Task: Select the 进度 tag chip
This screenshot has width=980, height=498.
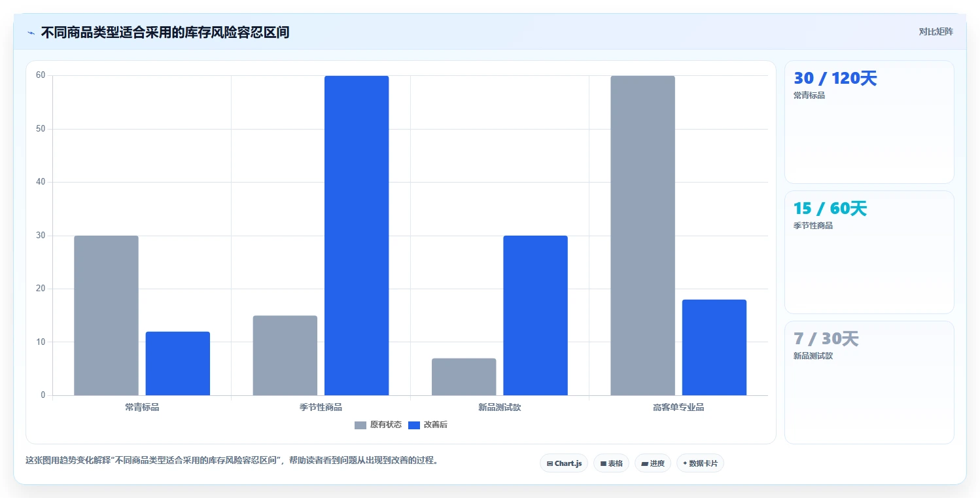Action: pos(653,463)
